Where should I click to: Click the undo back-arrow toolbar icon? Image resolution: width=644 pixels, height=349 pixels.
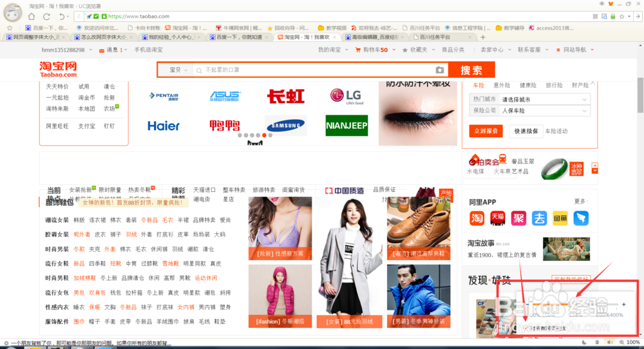pyautogui.click(x=62, y=17)
